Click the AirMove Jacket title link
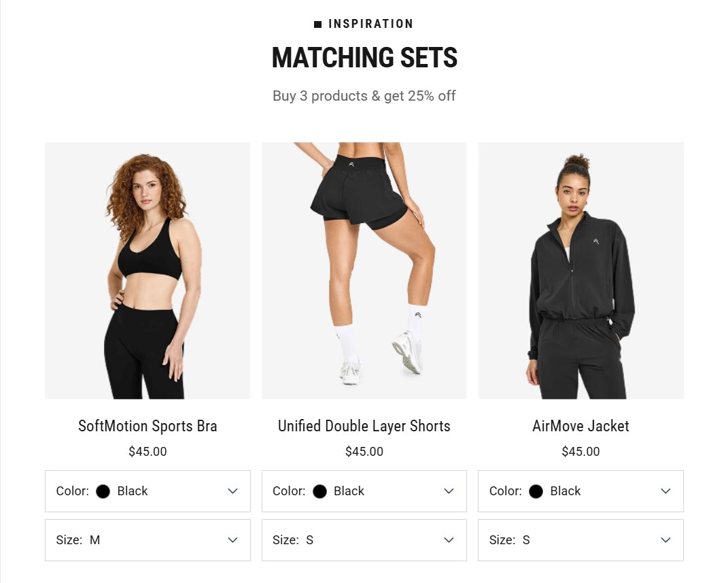The height and width of the screenshot is (583, 728). tap(580, 427)
